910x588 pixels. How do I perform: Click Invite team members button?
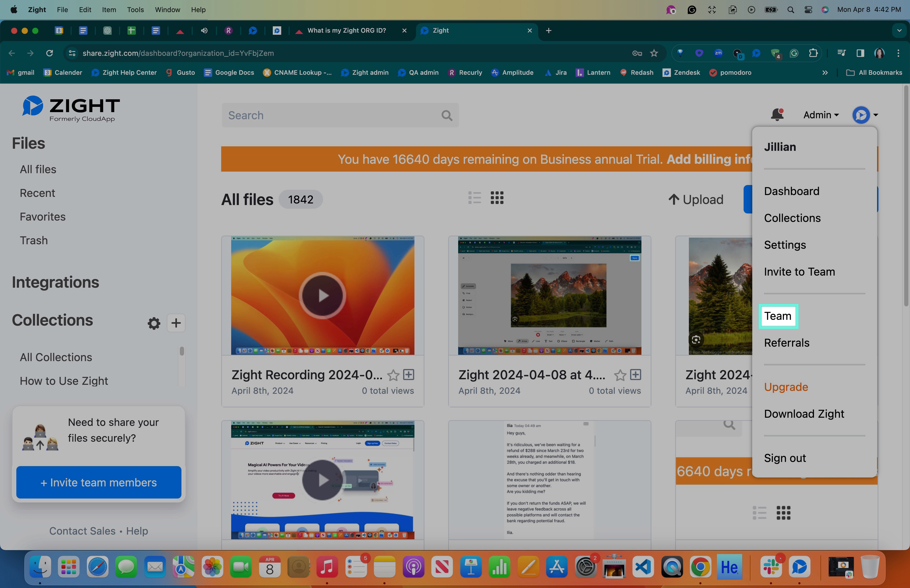[98, 482]
